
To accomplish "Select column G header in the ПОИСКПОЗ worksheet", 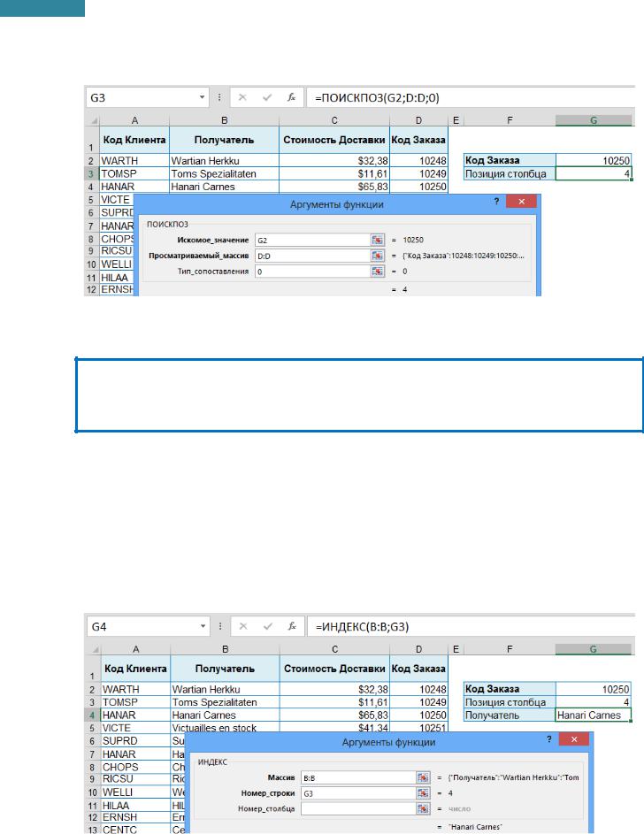I will click(594, 121).
